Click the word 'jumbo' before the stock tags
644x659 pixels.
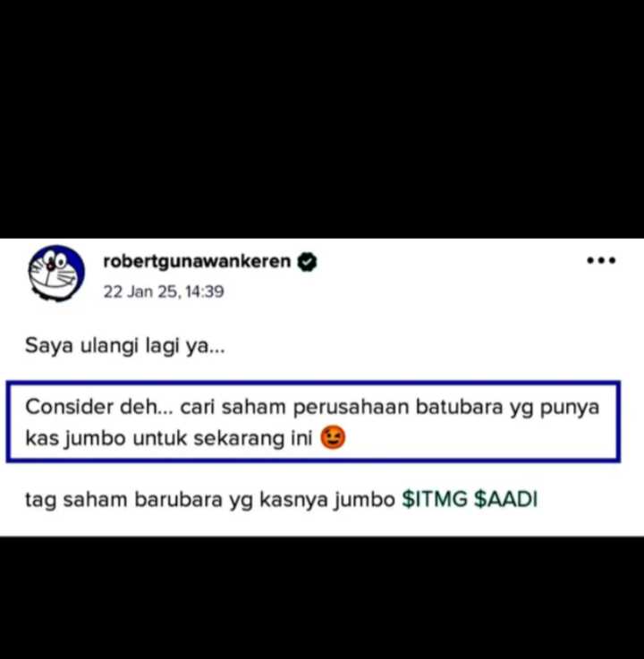click(364, 500)
